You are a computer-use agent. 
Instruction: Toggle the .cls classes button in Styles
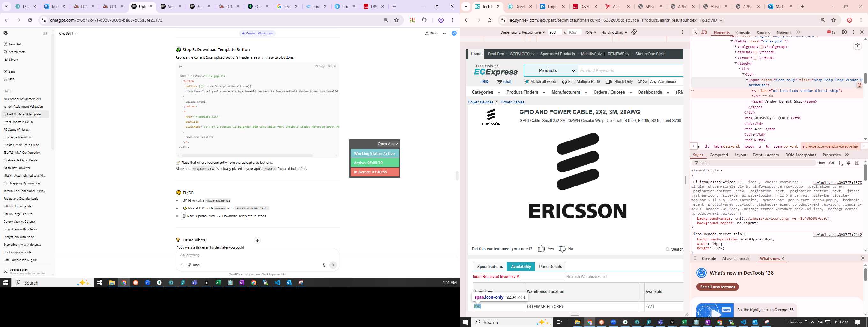(831, 163)
